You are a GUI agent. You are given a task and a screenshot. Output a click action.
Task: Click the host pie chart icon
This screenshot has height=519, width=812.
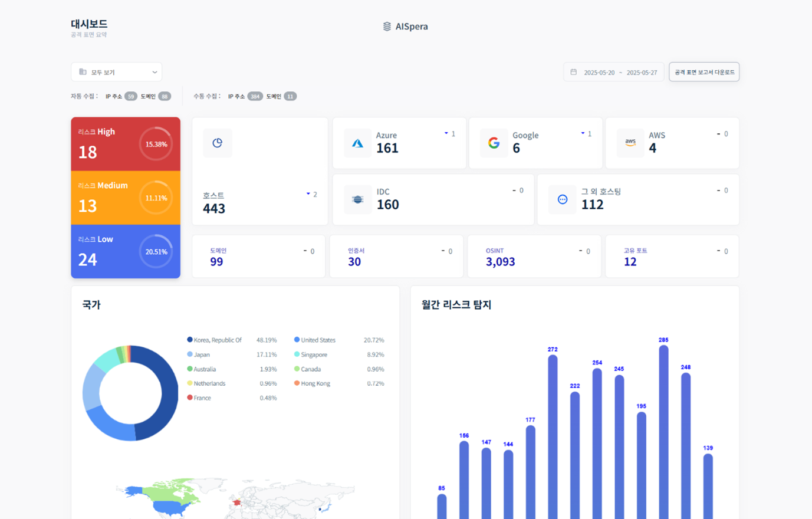[x=217, y=143]
